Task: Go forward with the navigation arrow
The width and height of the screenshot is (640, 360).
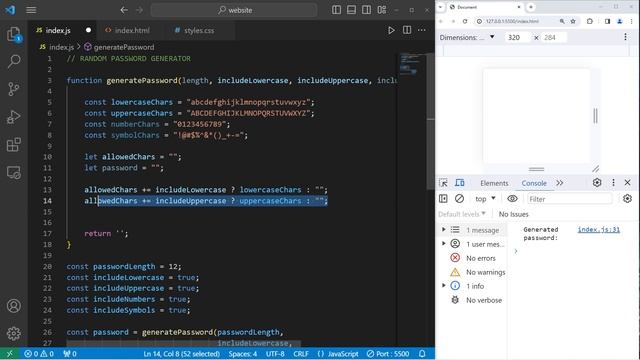Action: (x=139, y=10)
